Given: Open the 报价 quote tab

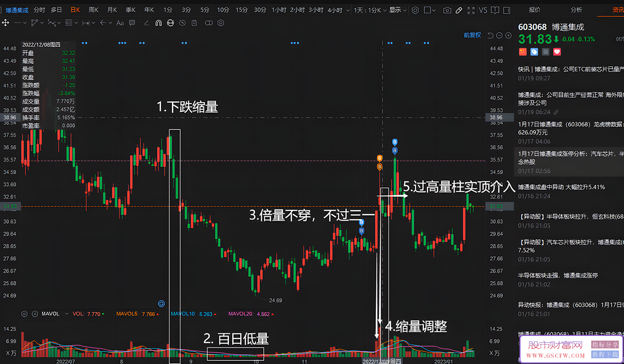Looking at the screenshot, I should pyautogui.click(x=535, y=10).
